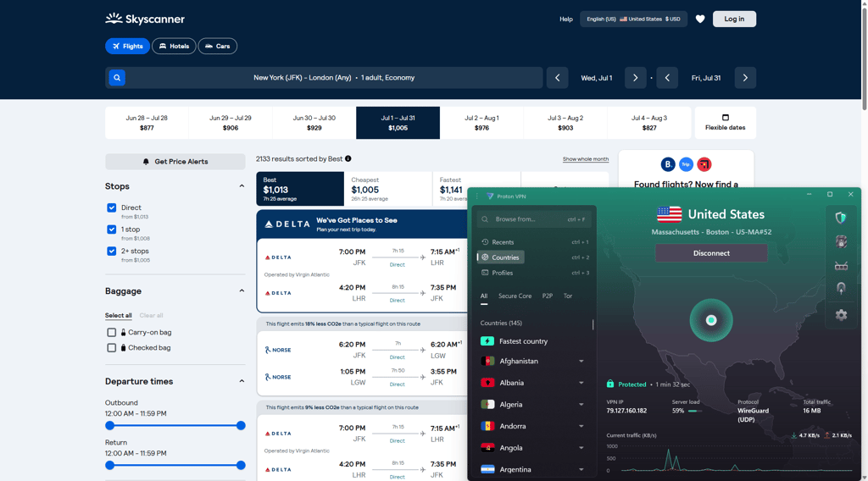The height and width of the screenshot is (481, 868).
Task: Open Proton VPN settings gear
Action: pyautogui.click(x=841, y=314)
